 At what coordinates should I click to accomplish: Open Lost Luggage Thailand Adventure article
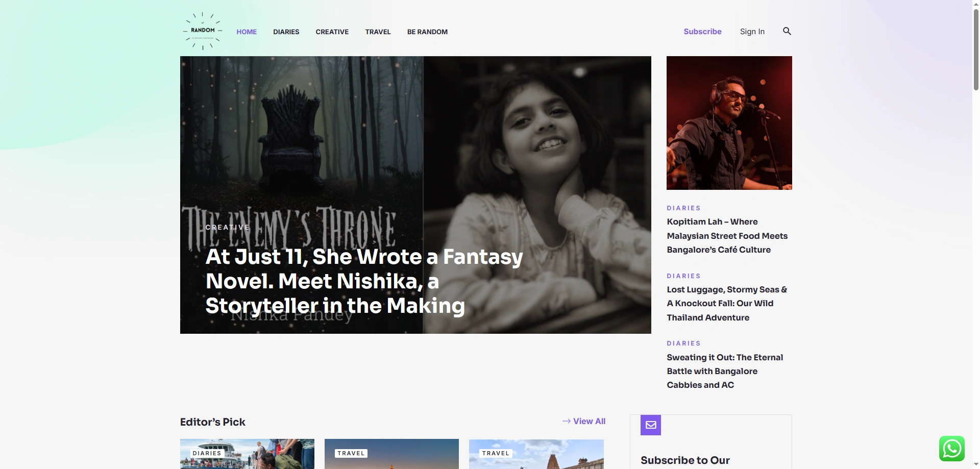(x=727, y=303)
